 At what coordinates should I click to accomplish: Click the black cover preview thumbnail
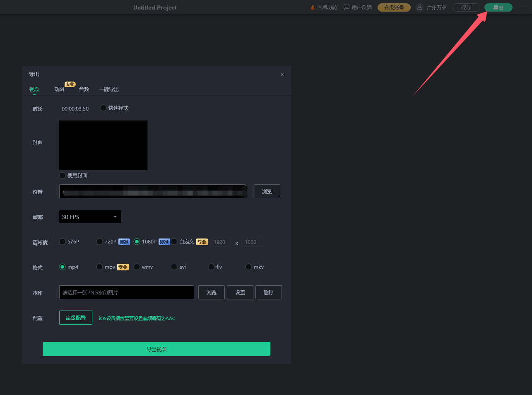click(104, 145)
